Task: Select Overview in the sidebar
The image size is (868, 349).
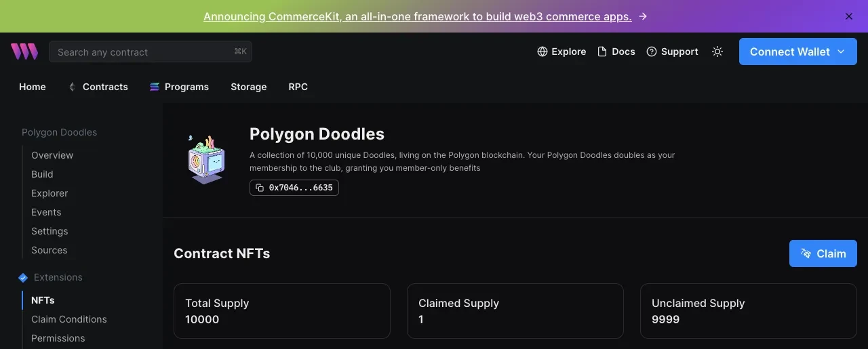Action: [52, 155]
